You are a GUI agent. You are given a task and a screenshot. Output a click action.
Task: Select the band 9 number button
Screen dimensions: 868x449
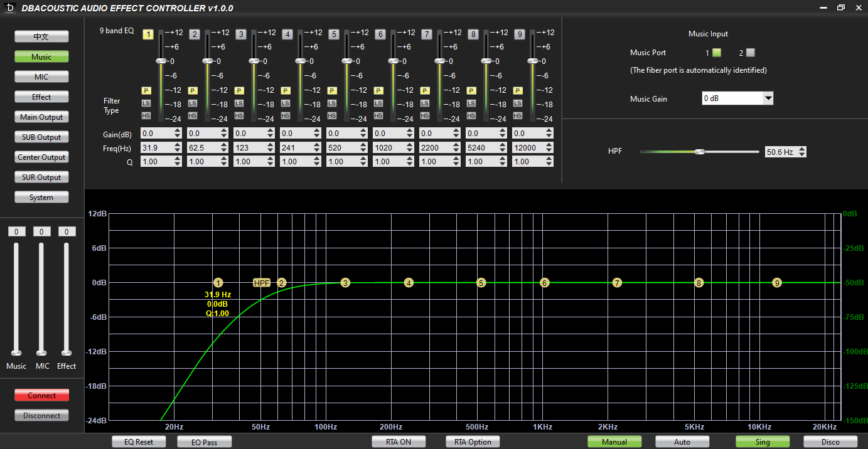pyautogui.click(x=519, y=34)
